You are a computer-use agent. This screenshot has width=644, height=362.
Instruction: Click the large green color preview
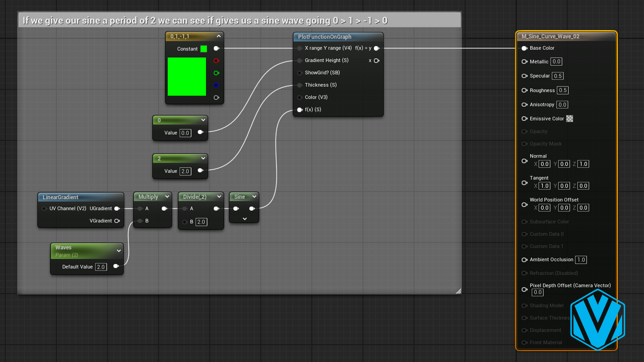(x=187, y=76)
